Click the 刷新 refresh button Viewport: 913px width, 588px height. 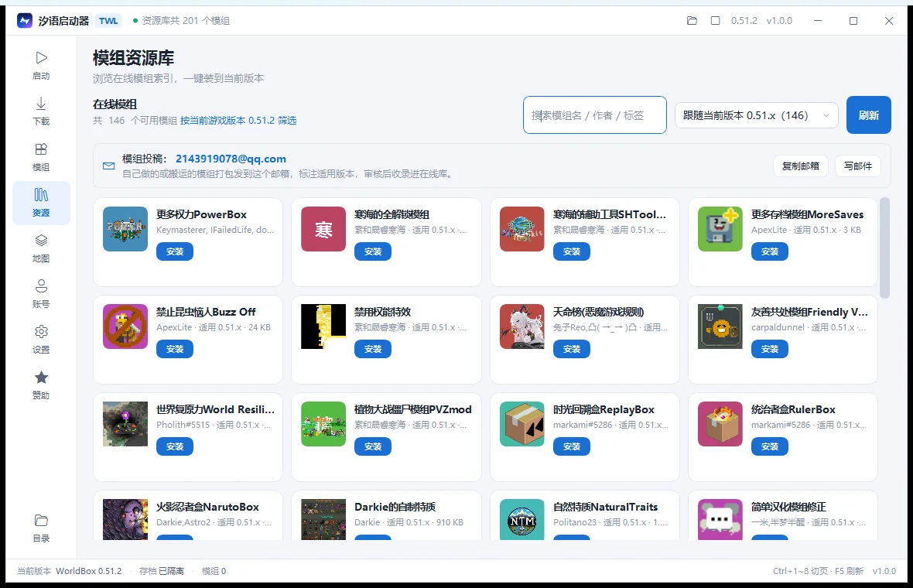(868, 115)
